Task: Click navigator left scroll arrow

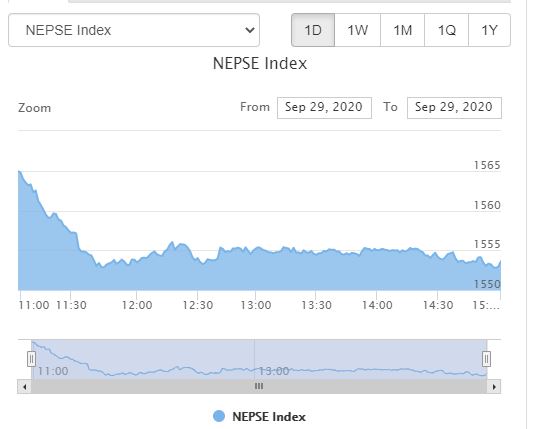Action: click(x=25, y=387)
